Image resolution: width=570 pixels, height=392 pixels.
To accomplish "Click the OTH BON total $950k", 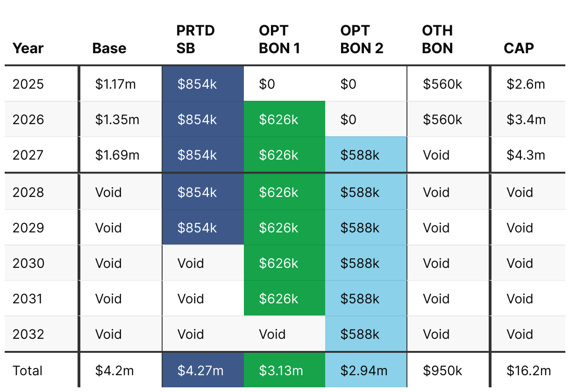I will click(x=442, y=371).
